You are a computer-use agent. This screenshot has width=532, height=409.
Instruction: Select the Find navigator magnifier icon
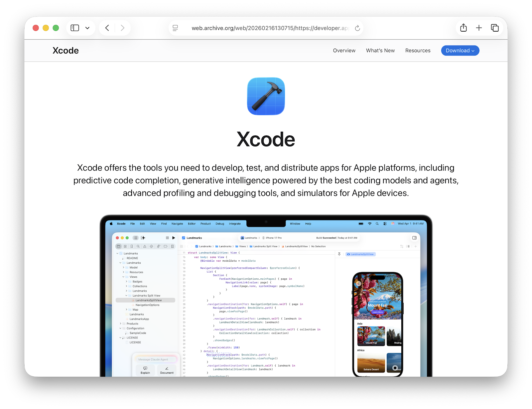click(138, 246)
